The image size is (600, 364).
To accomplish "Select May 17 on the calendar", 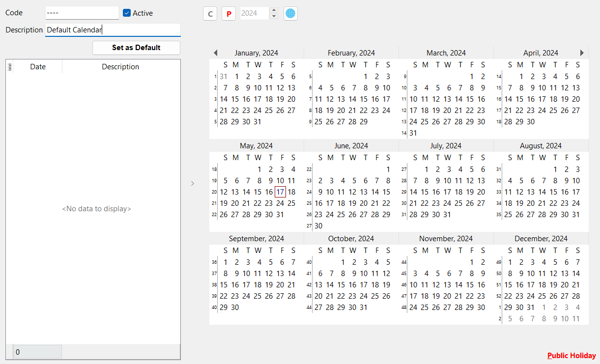I will (x=280, y=192).
